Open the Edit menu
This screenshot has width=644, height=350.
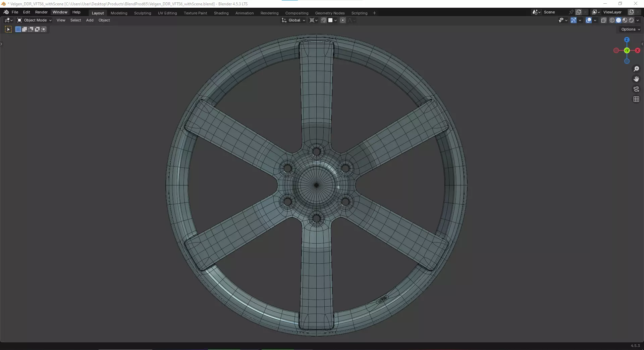point(26,12)
